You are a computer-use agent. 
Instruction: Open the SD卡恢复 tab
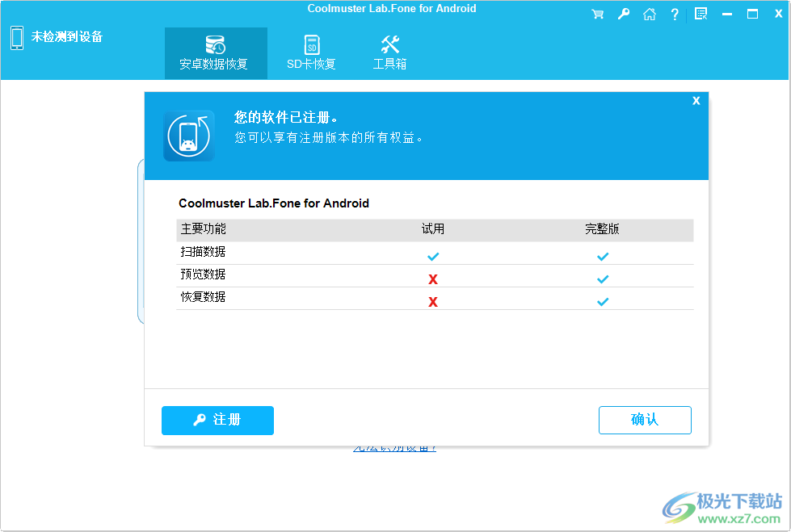311,52
